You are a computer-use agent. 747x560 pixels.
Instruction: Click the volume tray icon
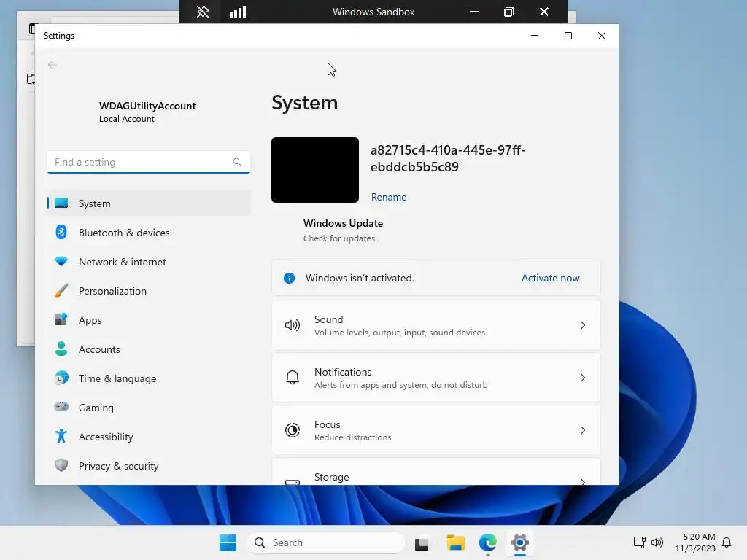click(657, 542)
